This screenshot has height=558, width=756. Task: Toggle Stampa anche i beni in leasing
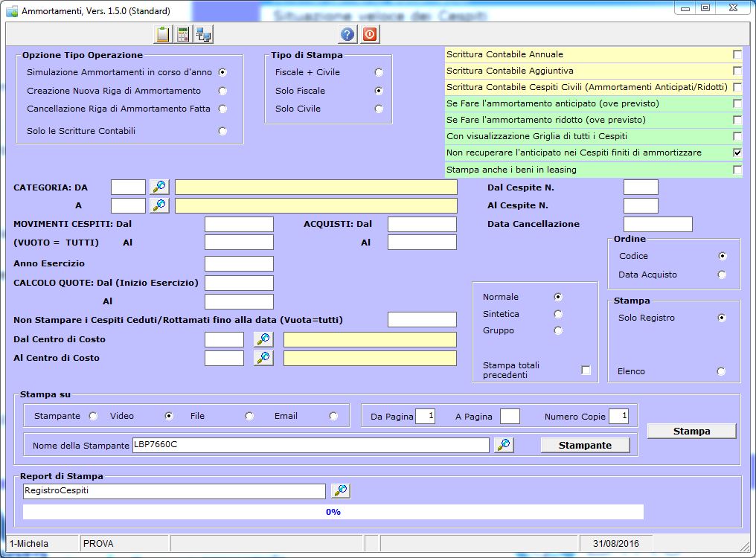[737, 170]
